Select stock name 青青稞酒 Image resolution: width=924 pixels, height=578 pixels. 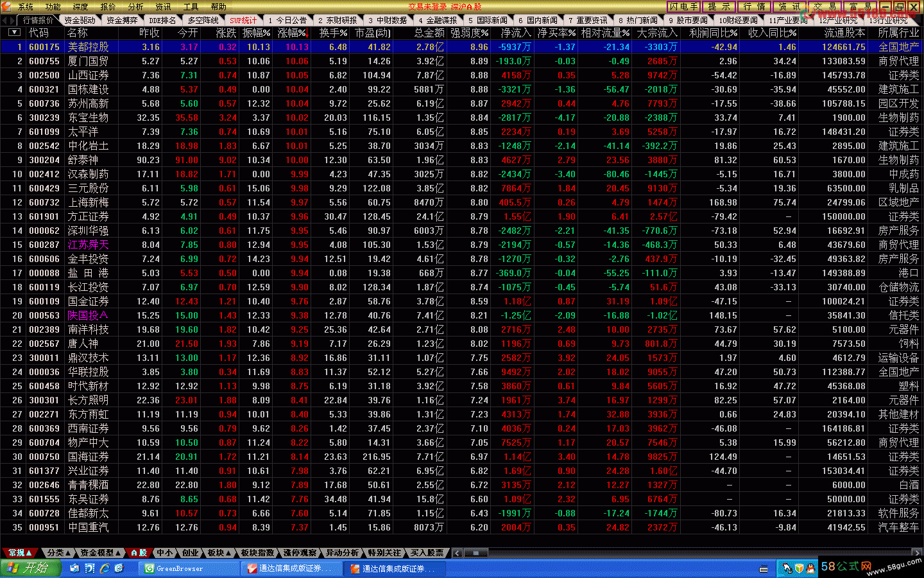(89, 485)
